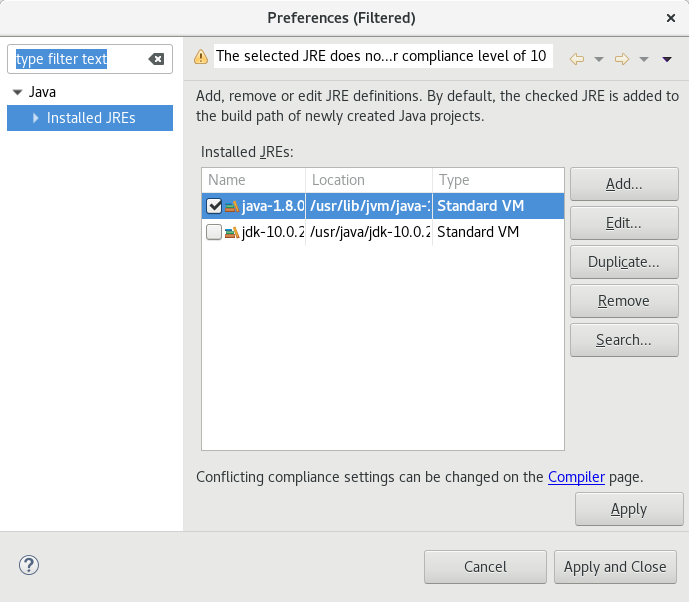Screen dimensions: 689x602
Task: Uncheck the java-1.8.0 JRE checkbox
Action: 214,206
